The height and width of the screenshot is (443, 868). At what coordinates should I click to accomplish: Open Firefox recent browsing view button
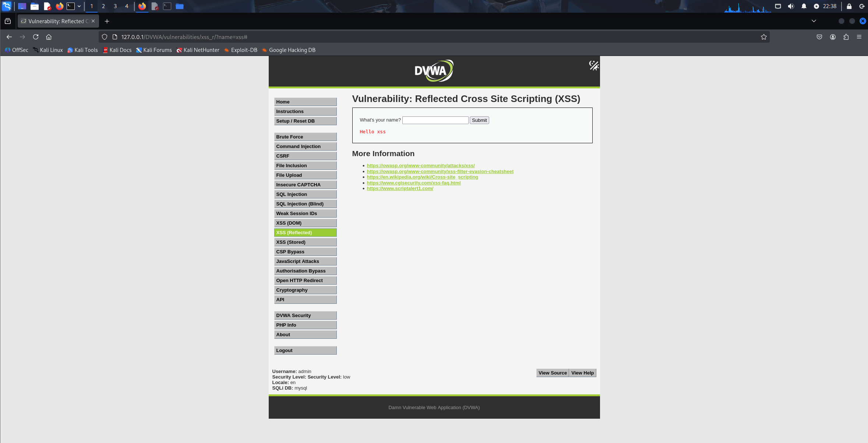pyautogui.click(x=8, y=21)
